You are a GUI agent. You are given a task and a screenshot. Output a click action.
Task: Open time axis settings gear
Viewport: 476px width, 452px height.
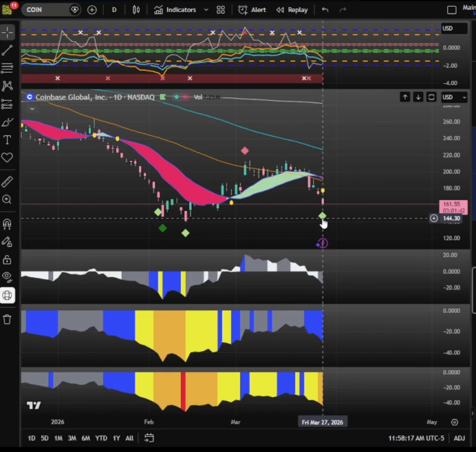pyautogui.click(x=455, y=422)
